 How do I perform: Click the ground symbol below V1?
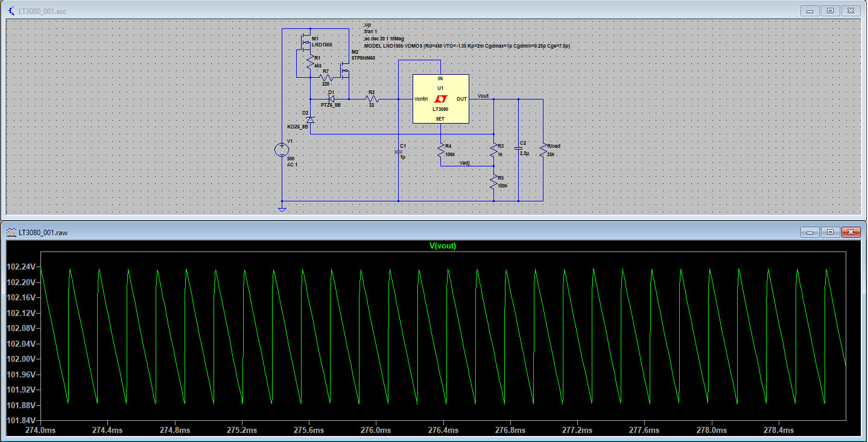[282, 209]
